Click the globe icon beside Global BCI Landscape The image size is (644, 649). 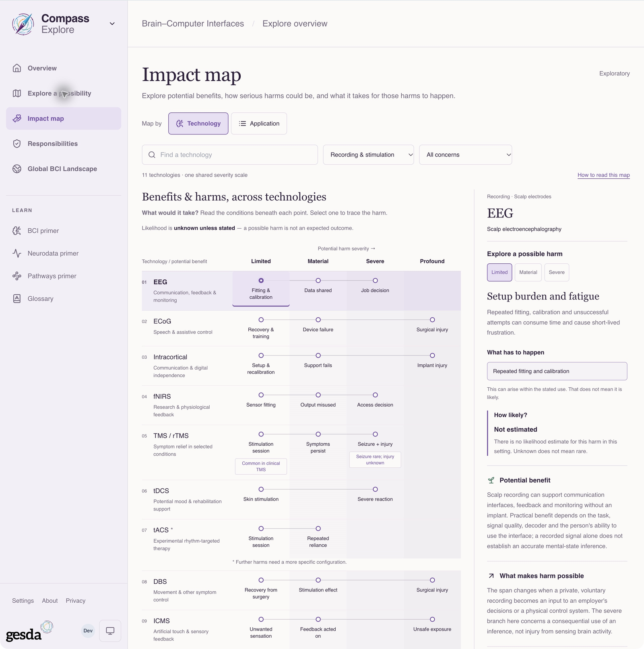click(x=17, y=169)
